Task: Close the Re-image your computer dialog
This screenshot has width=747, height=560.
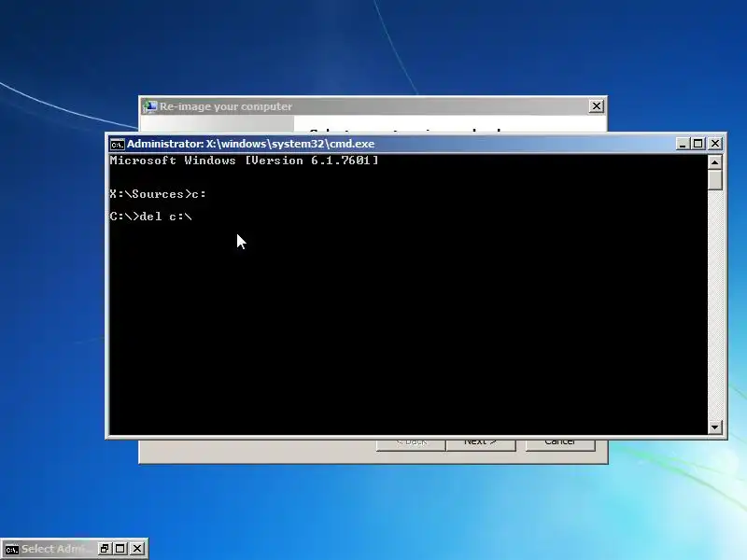Action: [597, 106]
